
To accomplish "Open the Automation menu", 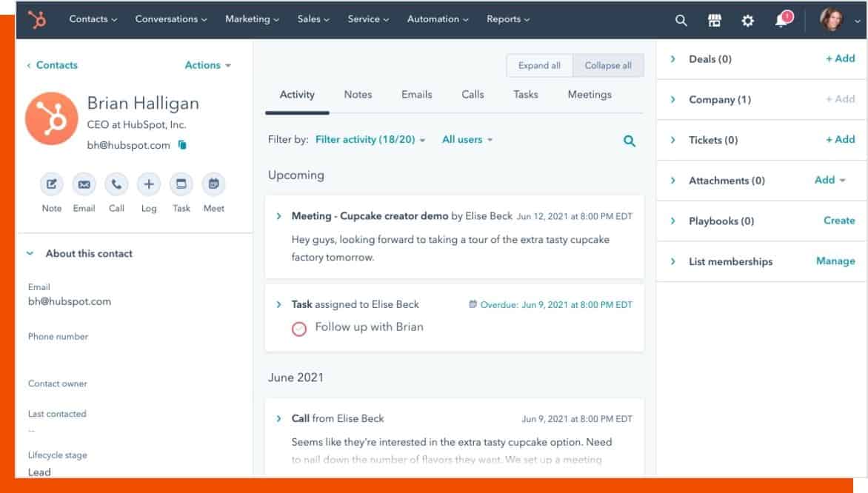I will click(x=438, y=19).
